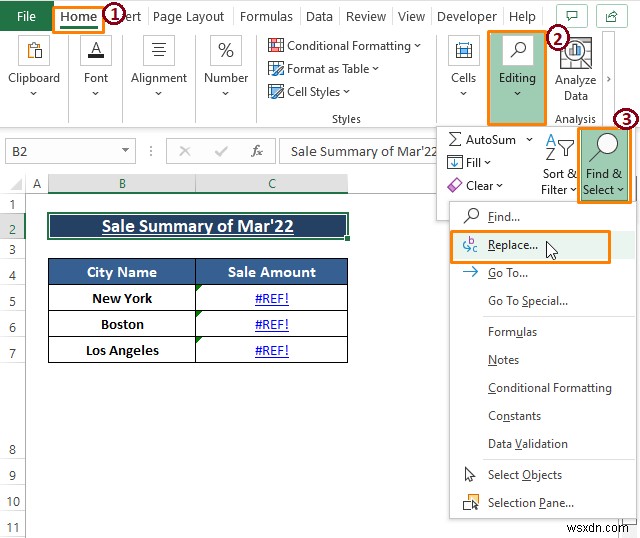Click the Select Objects cursor icon
This screenshot has height=538, width=640.
470,474
